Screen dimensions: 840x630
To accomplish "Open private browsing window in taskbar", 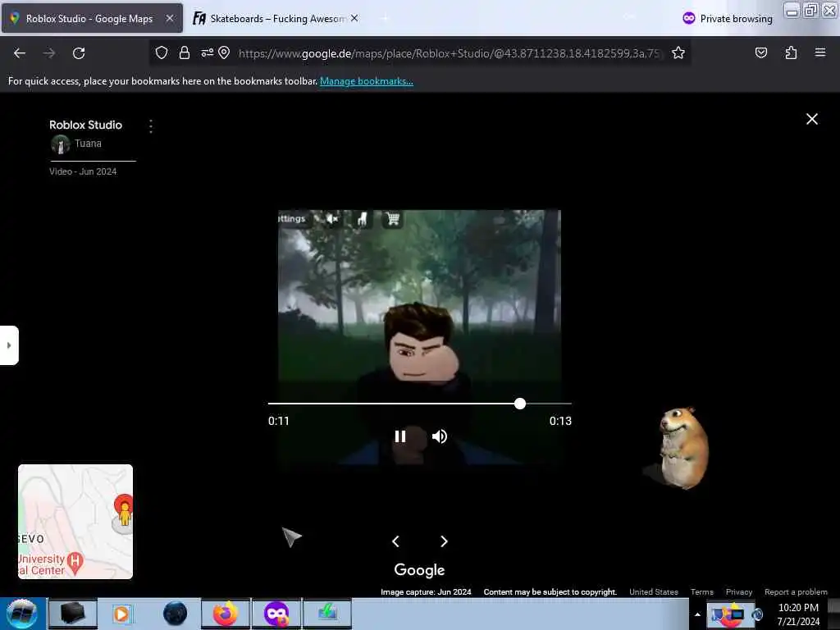I will (276, 614).
